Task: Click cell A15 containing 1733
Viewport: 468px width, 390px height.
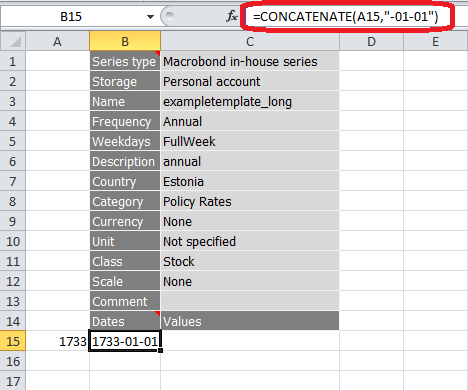Action: tap(57, 341)
